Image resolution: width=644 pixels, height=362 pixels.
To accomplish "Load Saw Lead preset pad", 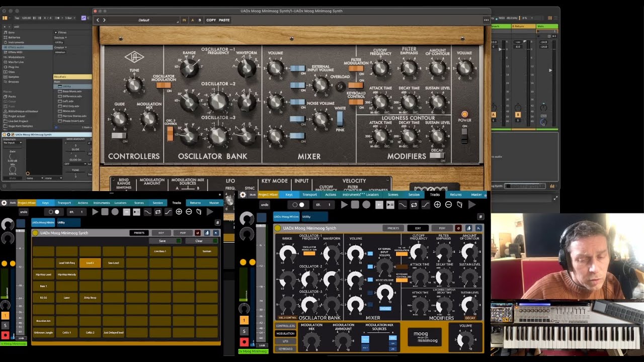I will 113,263.
